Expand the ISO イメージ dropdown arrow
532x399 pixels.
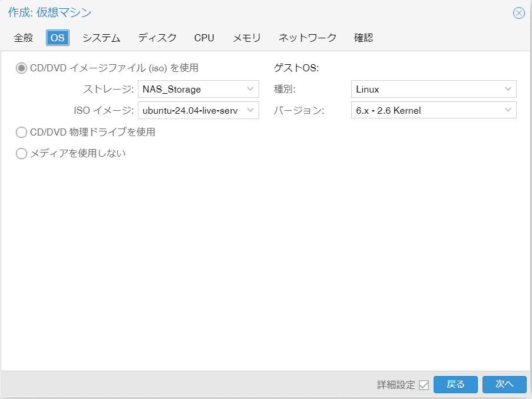[250, 110]
